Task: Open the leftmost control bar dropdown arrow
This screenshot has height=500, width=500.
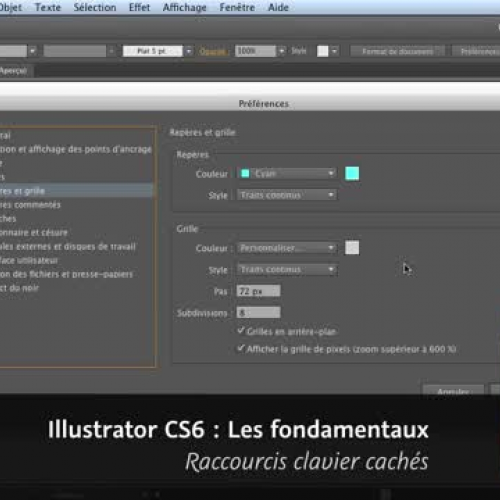Action: (x=32, y=51)
